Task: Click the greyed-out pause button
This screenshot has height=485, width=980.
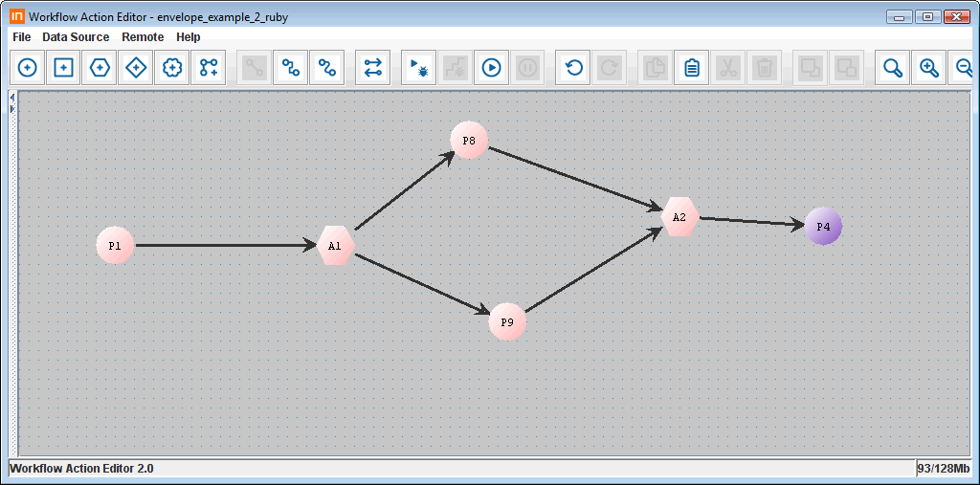Action: click(x=527, y=68)
